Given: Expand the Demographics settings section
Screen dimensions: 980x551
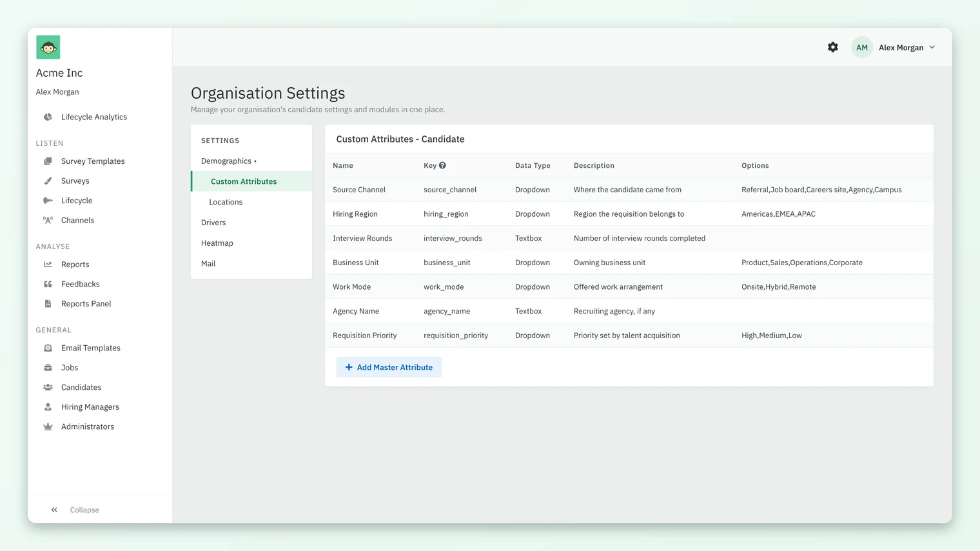Looking at the screenshot, I should coord(229,161).
